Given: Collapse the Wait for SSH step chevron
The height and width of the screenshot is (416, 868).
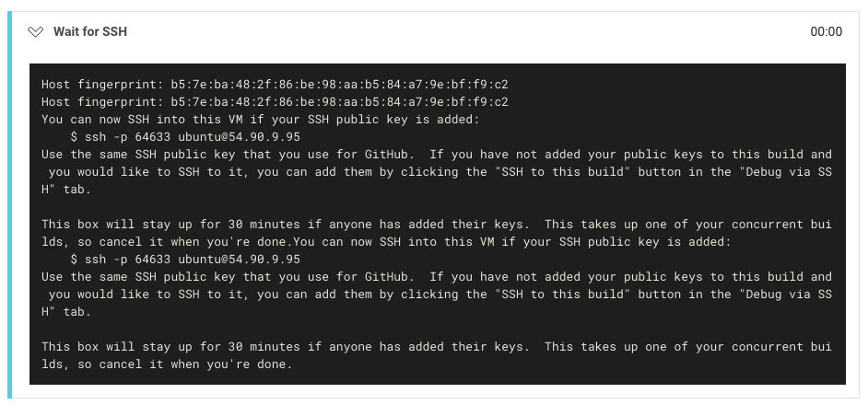Looking at the screenshot, I should (36, 32).
